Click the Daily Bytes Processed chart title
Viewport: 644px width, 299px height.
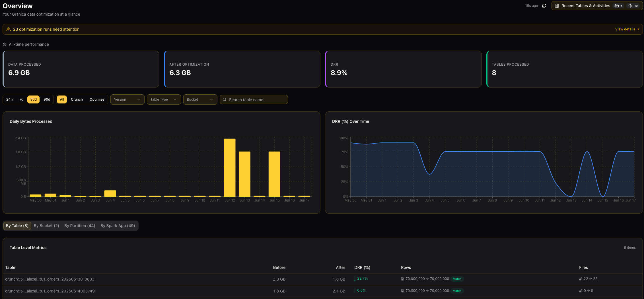31,121
